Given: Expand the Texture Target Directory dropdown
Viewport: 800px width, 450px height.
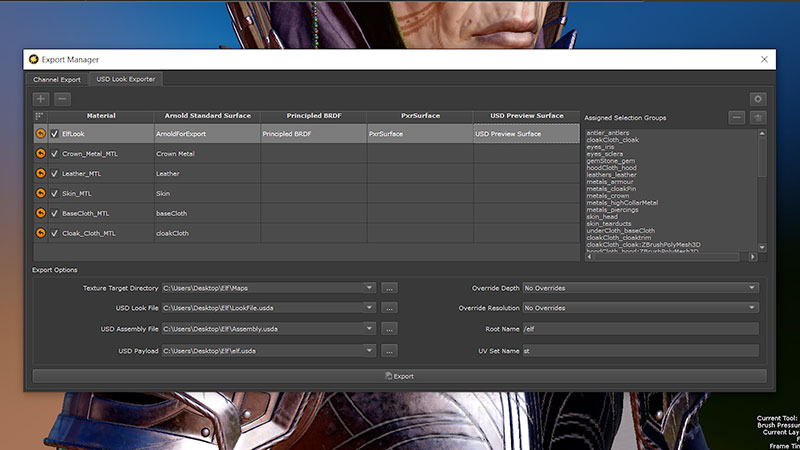Looking at the screenshot, I should pos(370,288).
